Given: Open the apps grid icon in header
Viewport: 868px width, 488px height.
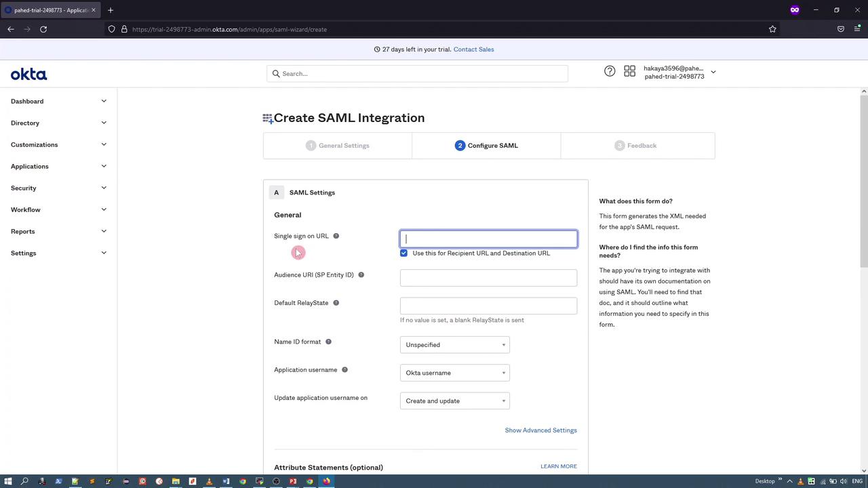Looking at the screenshot, I should (x=629, y=71).
